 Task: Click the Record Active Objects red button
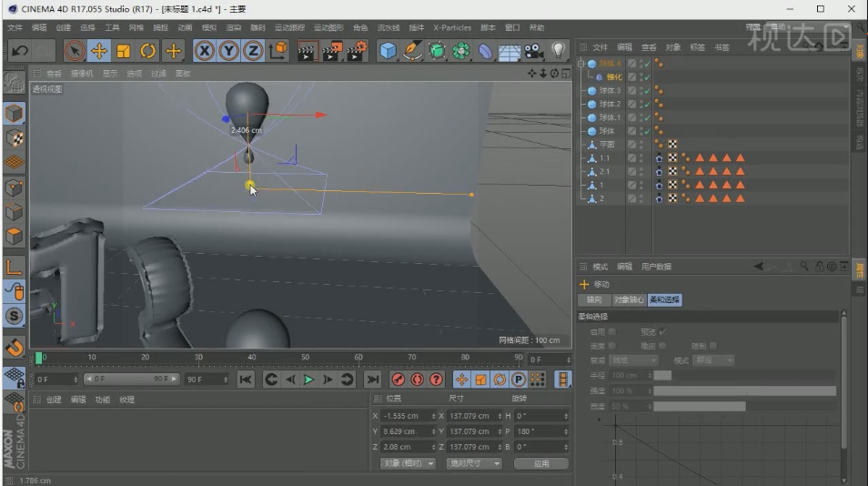(398, 380)
